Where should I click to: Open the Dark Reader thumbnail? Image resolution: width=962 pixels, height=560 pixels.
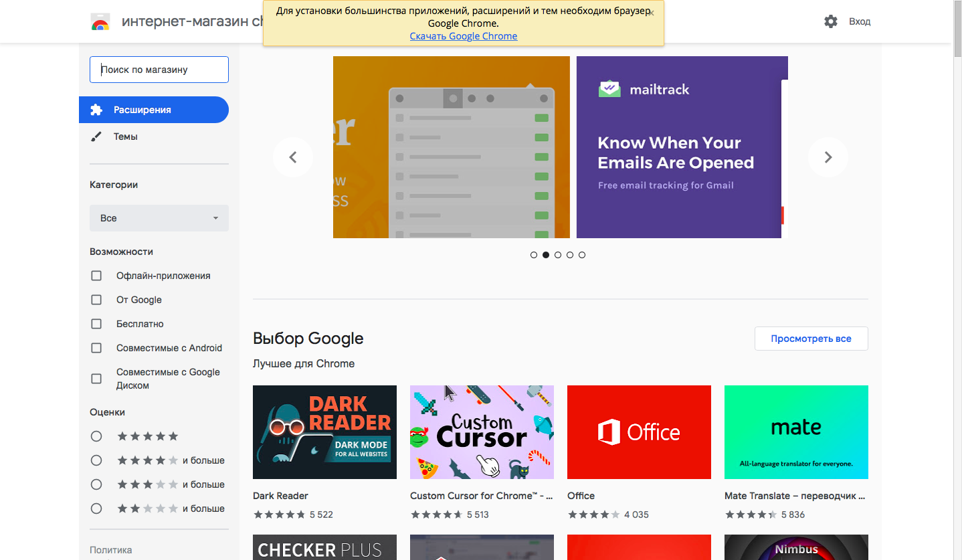click(324, 432)
